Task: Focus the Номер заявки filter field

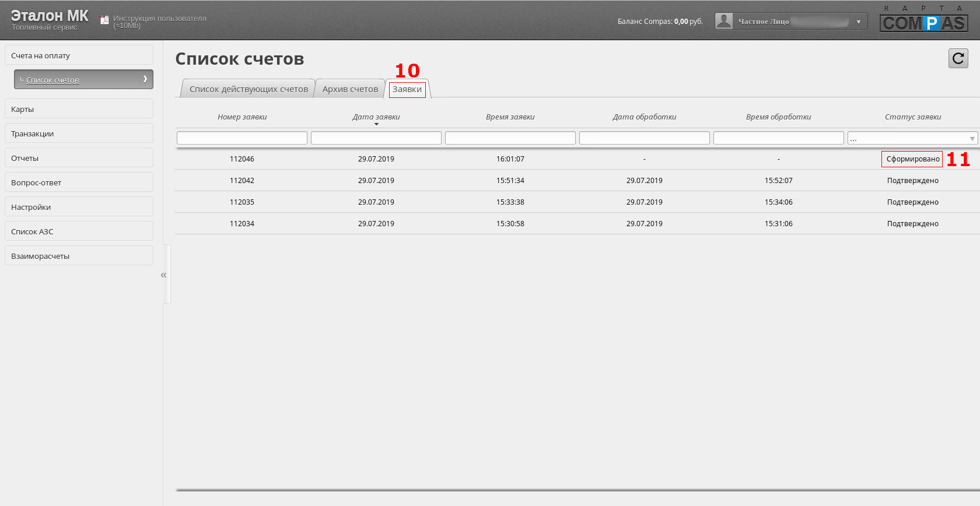Action: coord(242,138)
